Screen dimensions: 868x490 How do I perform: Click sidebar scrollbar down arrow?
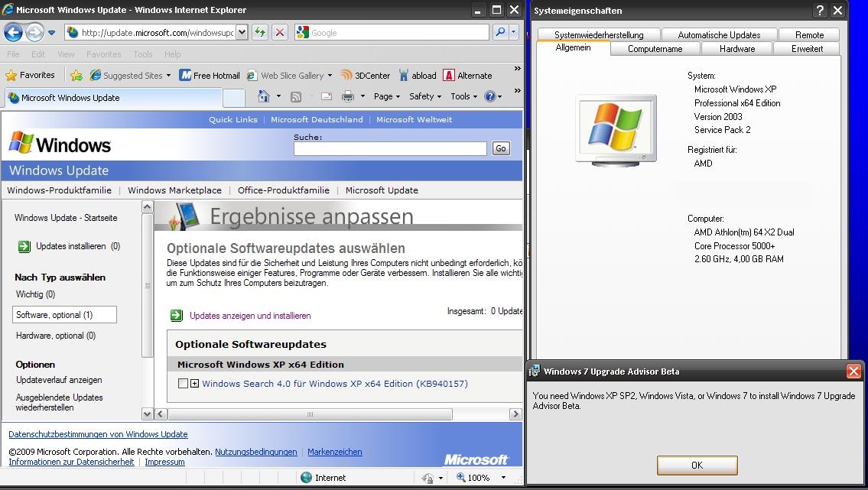click(148, 414)
